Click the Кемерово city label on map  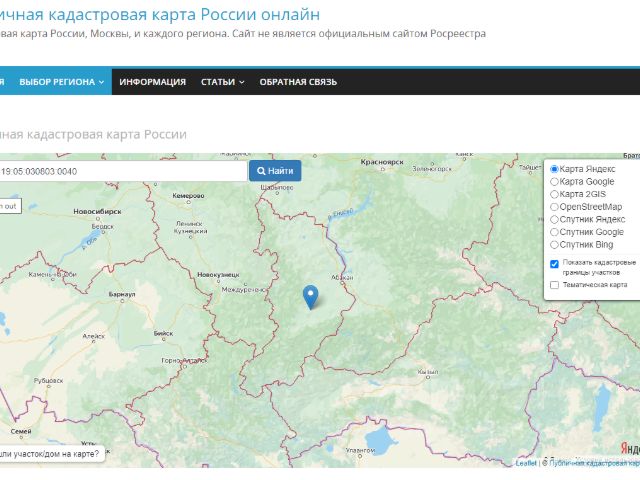point(188,196)
